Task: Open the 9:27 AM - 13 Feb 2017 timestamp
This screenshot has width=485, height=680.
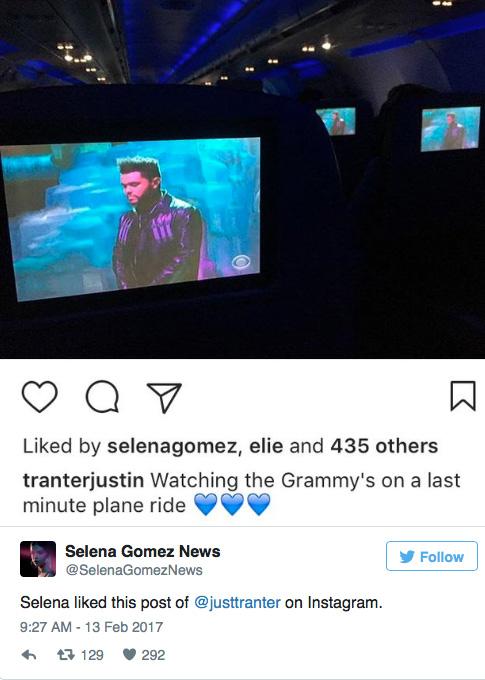Action: click(x=92, y=627)
